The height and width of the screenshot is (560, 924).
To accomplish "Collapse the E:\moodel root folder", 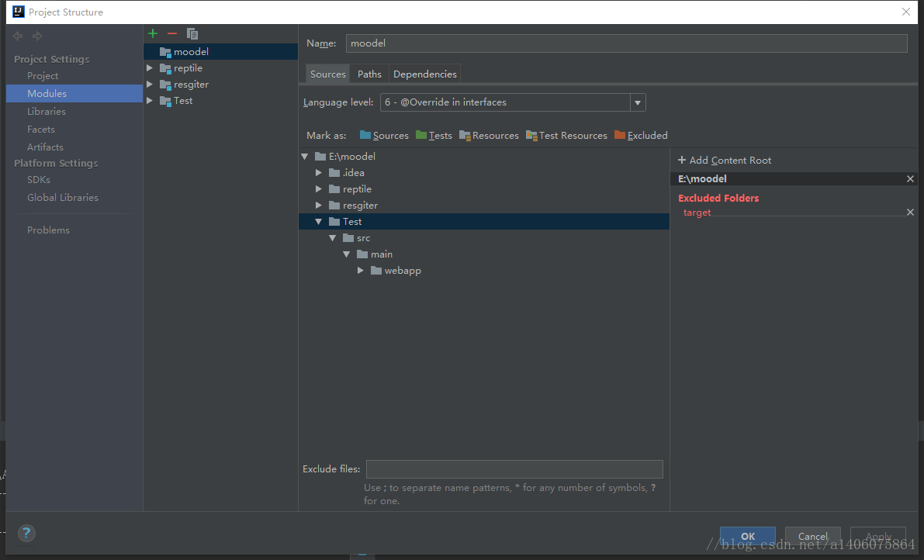I will 305,157.
